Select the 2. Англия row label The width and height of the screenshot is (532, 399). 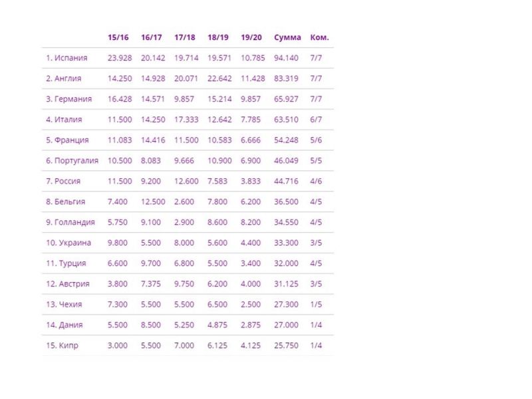pos(63,78)
